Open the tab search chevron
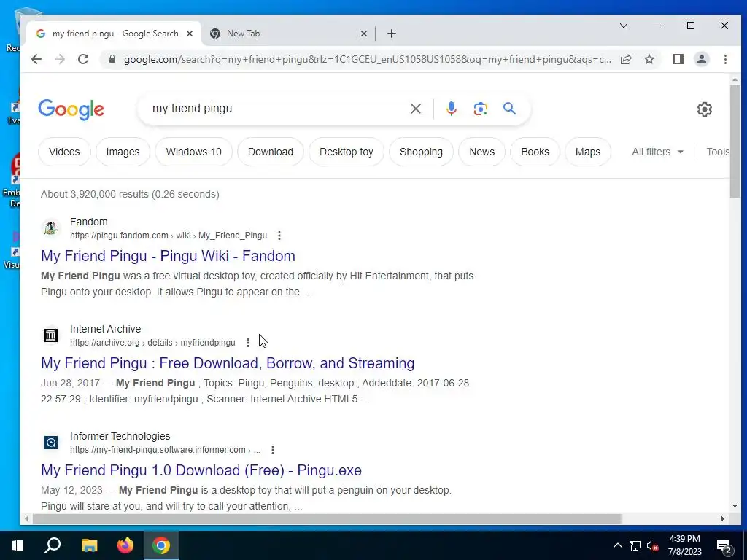This screenshot has width=747, height=560. [x=623, y=26]
